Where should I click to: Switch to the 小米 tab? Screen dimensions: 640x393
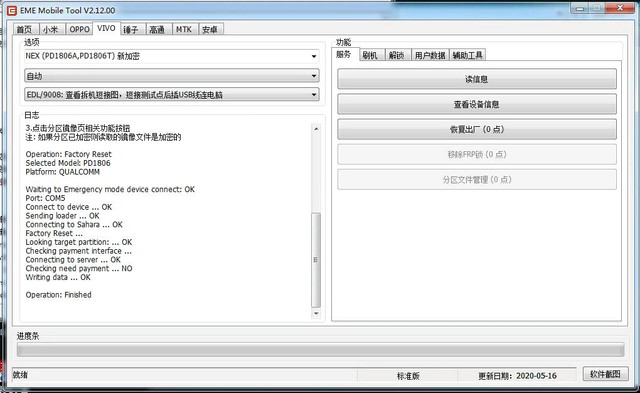52,29
